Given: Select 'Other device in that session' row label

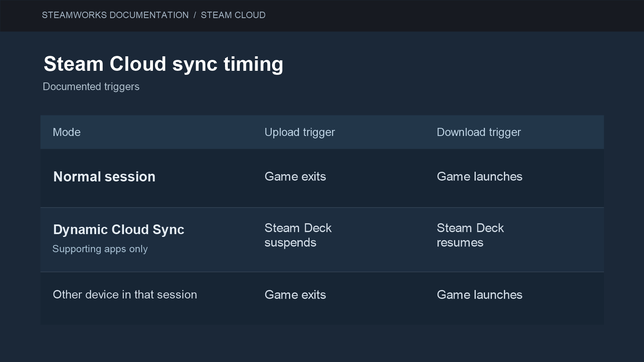Looking at the screenshot, I should point(125,295).
